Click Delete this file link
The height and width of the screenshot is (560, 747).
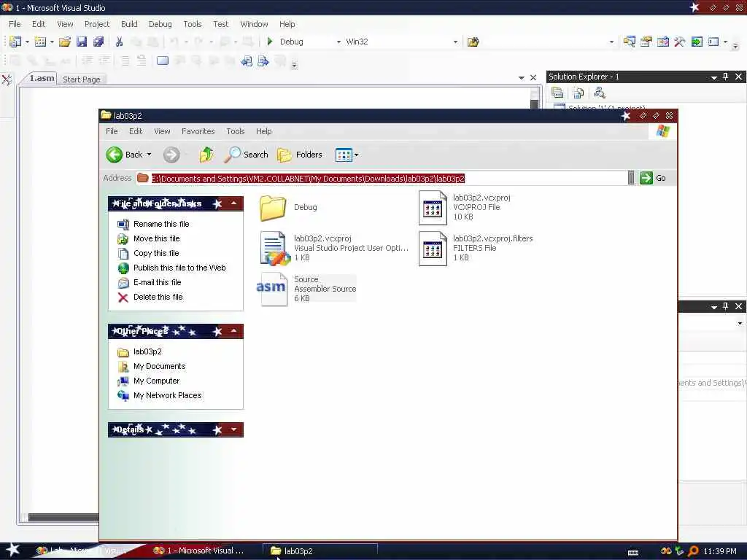[x=158, y=297]
